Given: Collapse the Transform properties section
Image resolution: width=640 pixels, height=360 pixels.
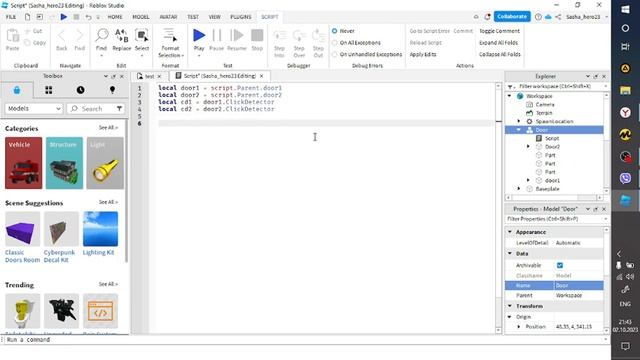Looking at the screenshot, I should 509,306.
